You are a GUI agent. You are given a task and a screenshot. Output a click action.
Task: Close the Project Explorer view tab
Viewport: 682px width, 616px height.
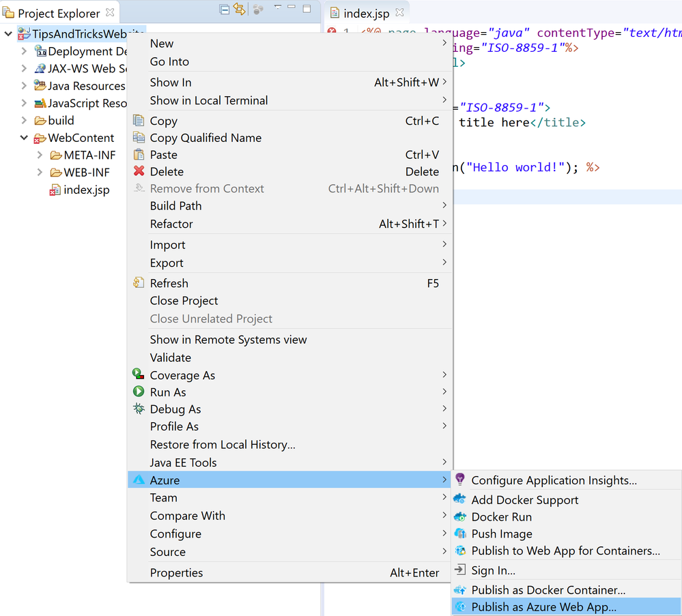coord(110,12)
